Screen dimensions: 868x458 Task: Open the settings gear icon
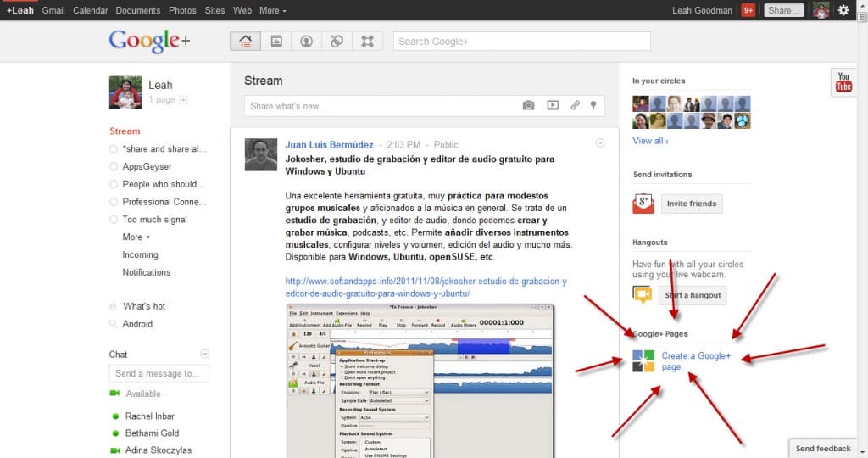pos(843,10)
